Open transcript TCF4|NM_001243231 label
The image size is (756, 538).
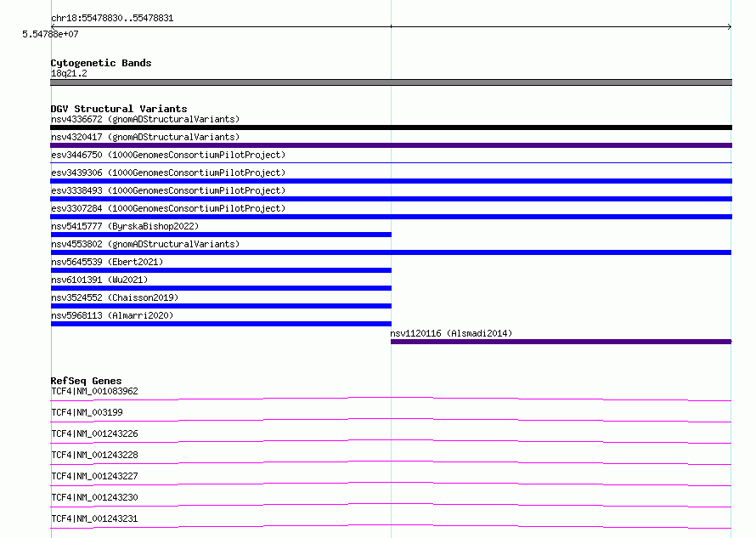(94, 518)
